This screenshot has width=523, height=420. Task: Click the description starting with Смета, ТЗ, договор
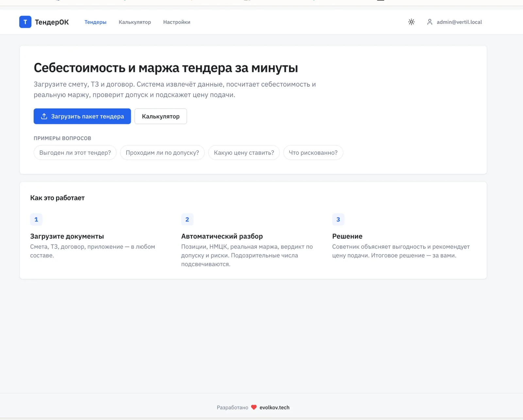tap(93, 251)
